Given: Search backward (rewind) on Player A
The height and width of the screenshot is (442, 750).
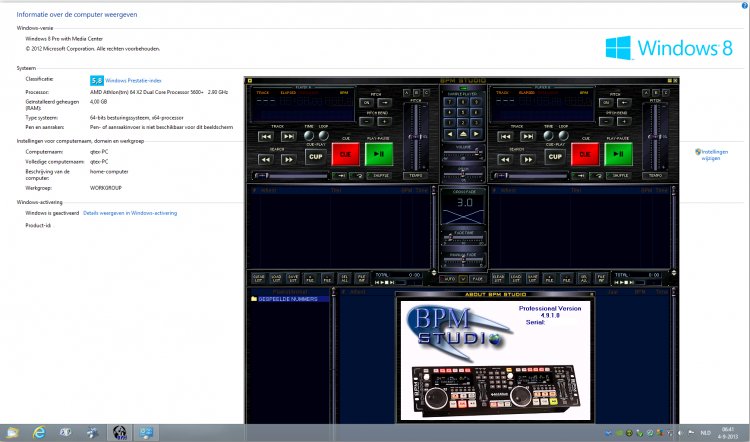Looking at the screenshot, I should [266, 159].
